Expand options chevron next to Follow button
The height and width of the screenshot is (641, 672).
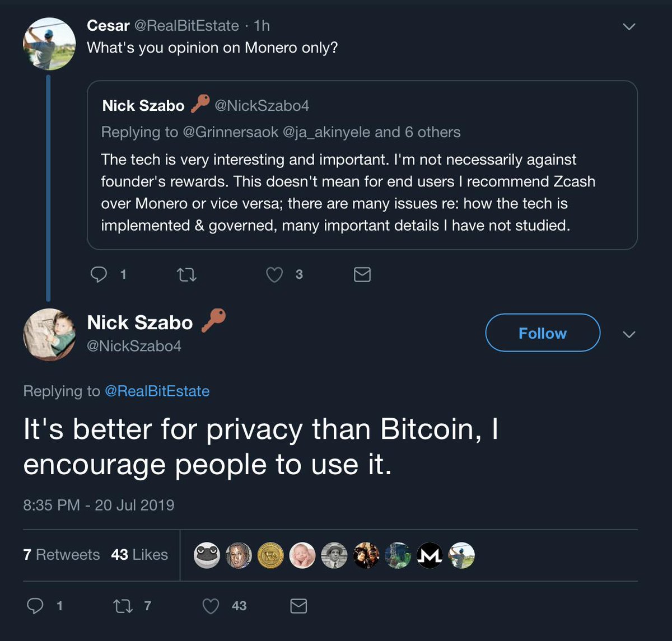tap(629, 334)
